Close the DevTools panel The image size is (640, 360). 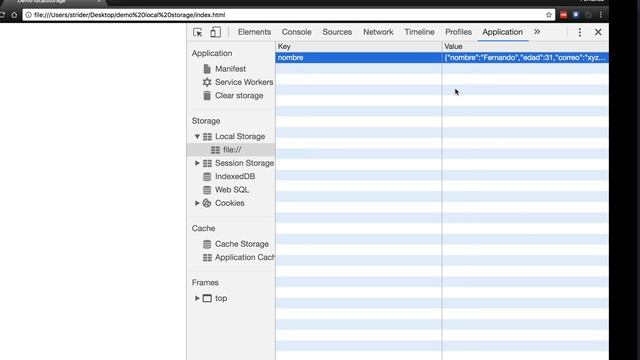(x=598, y=32)
